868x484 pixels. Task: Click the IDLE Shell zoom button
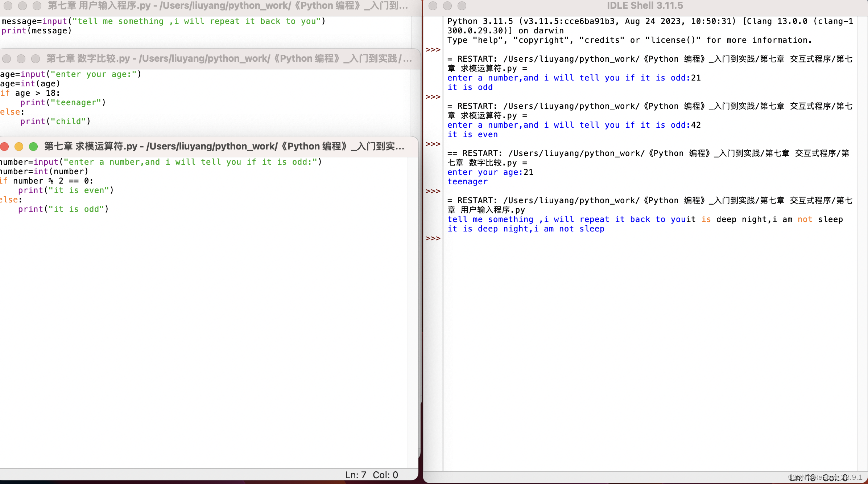coord(462,6)
